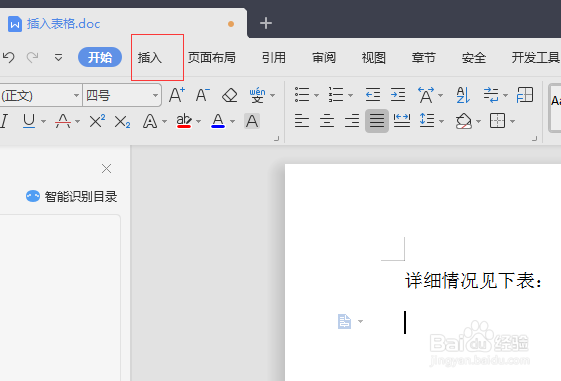Click the bulleted list icon
The image size is (561, 381).
302,95
